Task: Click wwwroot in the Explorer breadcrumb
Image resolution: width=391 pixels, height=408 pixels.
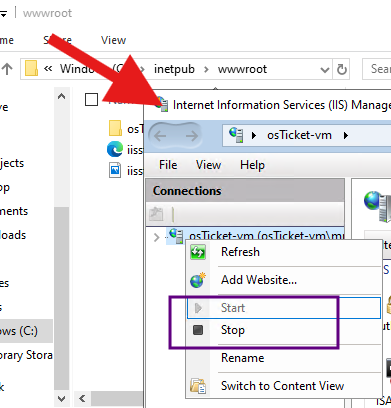Action: [x=242, y=69]
